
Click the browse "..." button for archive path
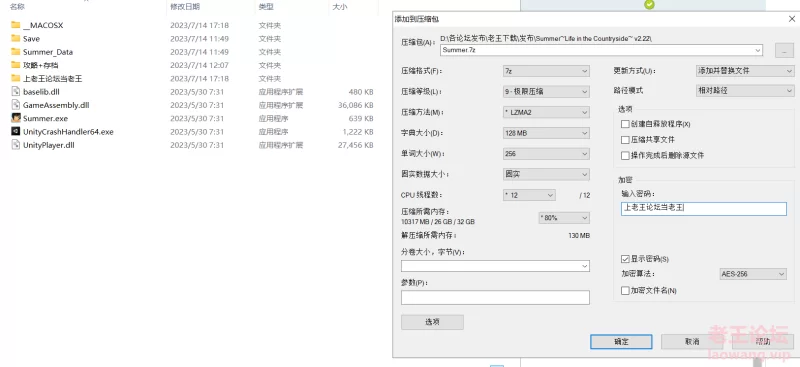coord(784,50)
